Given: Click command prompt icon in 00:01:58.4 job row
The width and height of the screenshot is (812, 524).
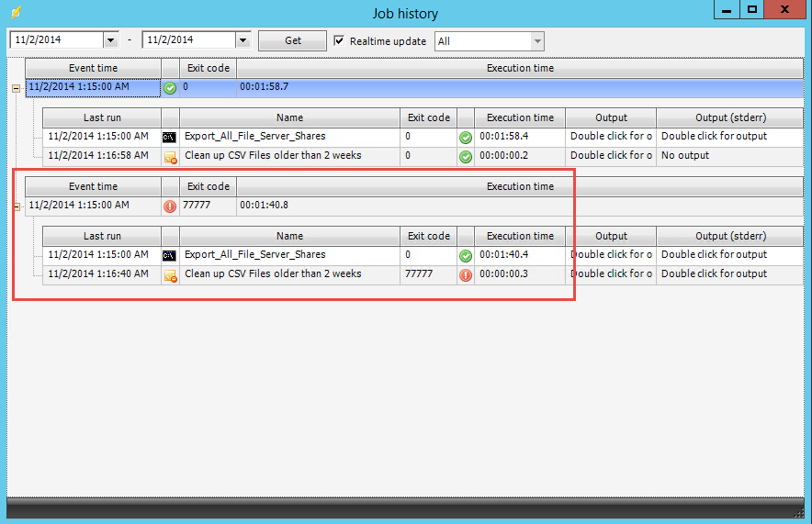Looking at the screenshot, I should tap(170, 137).
